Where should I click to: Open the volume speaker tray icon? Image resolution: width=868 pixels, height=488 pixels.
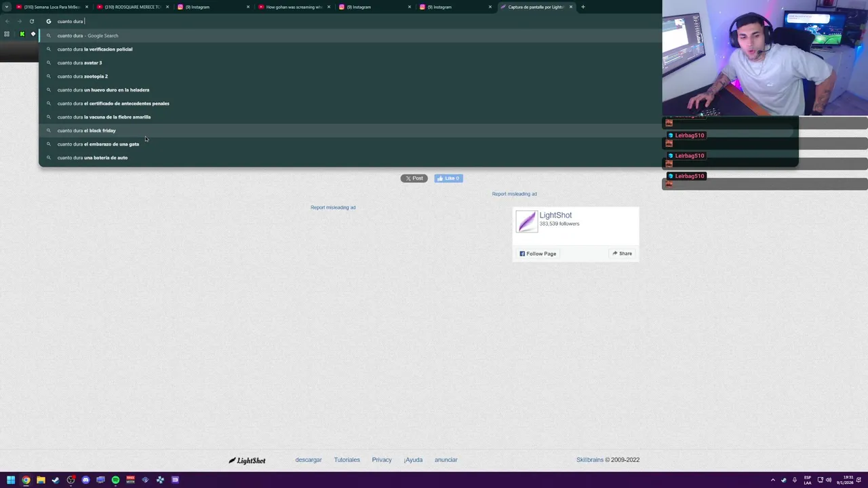click(x=829, y=480)
